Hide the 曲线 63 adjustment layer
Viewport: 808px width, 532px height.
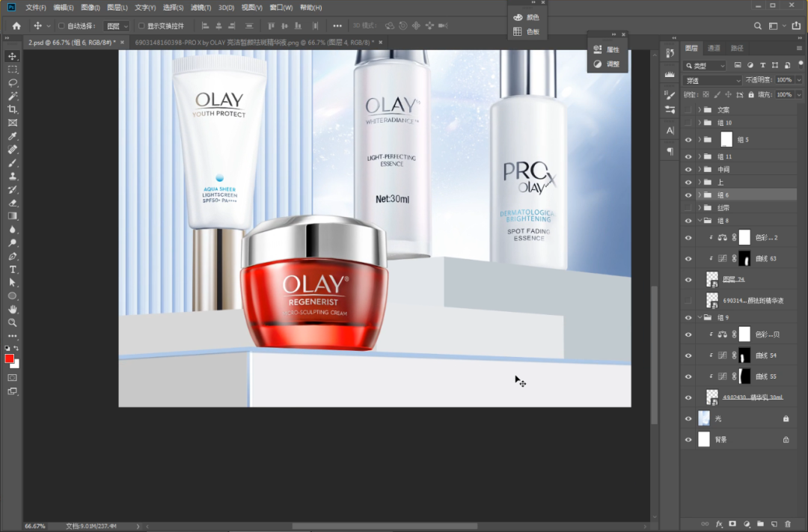point(688,259)
